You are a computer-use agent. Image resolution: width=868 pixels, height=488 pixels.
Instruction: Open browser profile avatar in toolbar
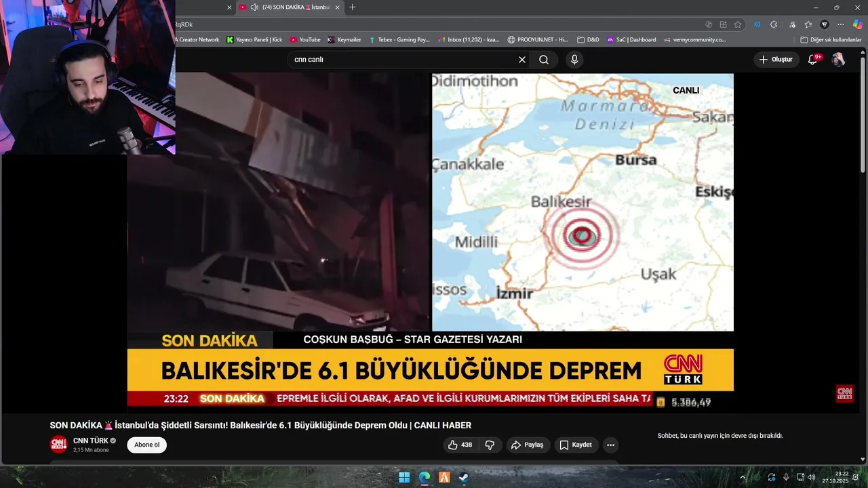[825, 24]
